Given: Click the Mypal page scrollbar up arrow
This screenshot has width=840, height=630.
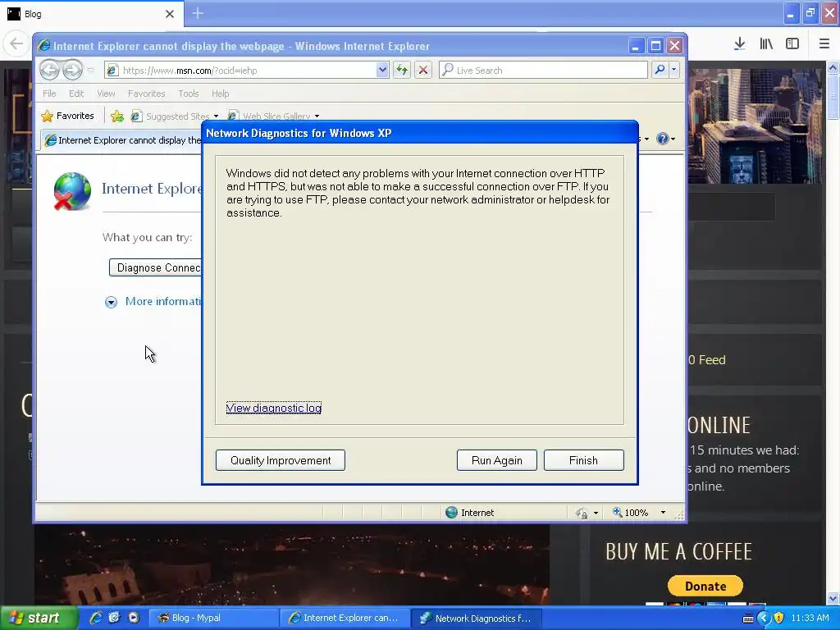Looking at the screenshot, I should (x=833, y=67).
